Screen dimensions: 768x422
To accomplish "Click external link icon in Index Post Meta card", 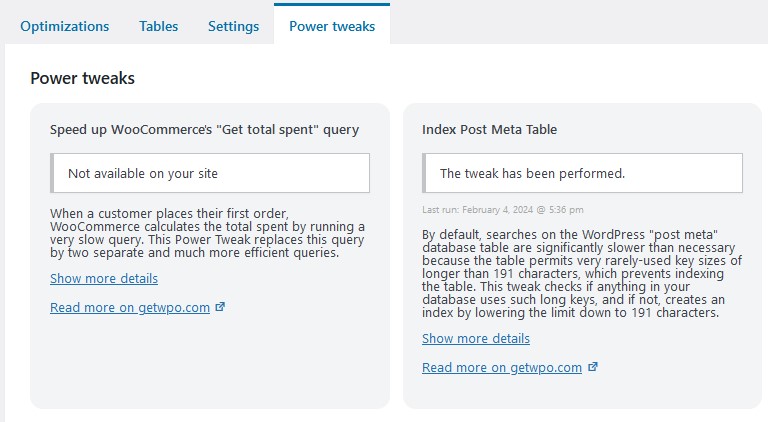I will tap(593, 367).
